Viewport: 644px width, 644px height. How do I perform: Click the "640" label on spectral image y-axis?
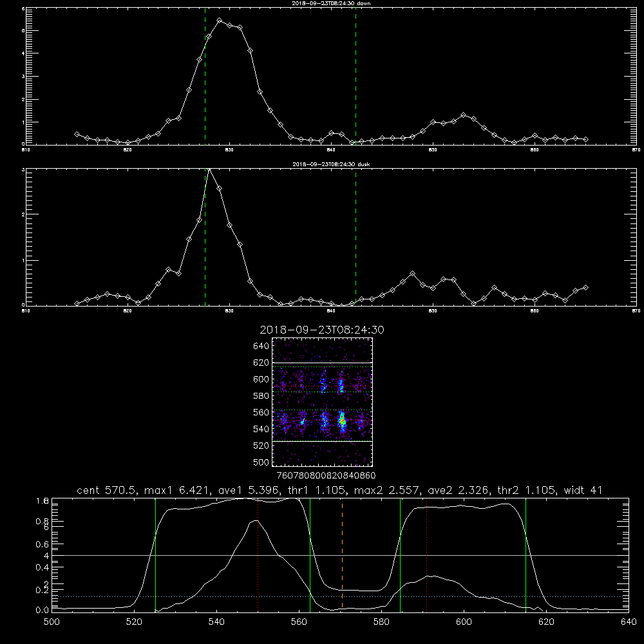[x=261, y=346]
